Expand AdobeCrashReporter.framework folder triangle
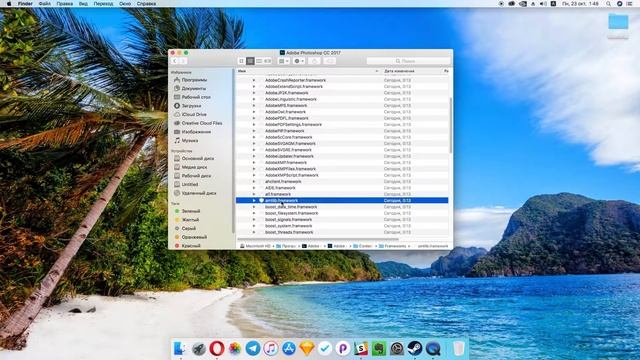640x360 pixels. pos(253,80)
